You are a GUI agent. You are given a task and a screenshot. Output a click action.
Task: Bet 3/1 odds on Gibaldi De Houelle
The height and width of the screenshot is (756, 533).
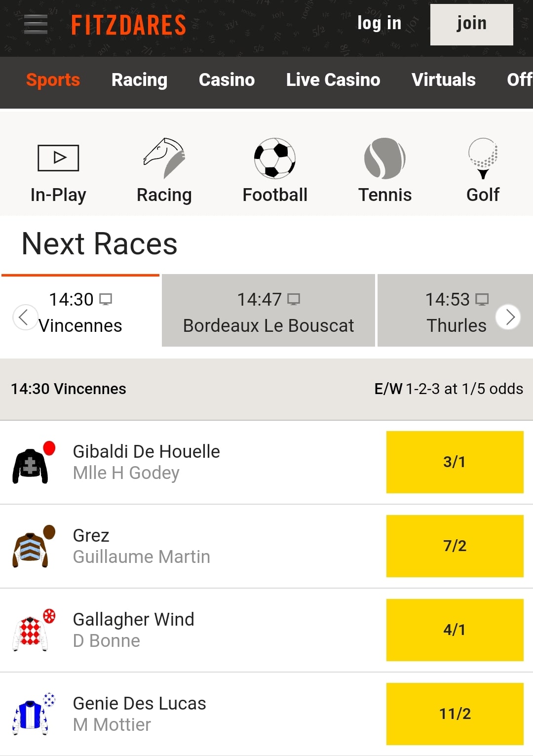tap(454, 463)
